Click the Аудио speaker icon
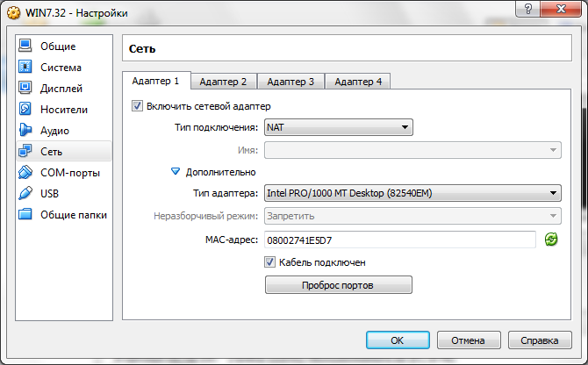 pos(25,130)
